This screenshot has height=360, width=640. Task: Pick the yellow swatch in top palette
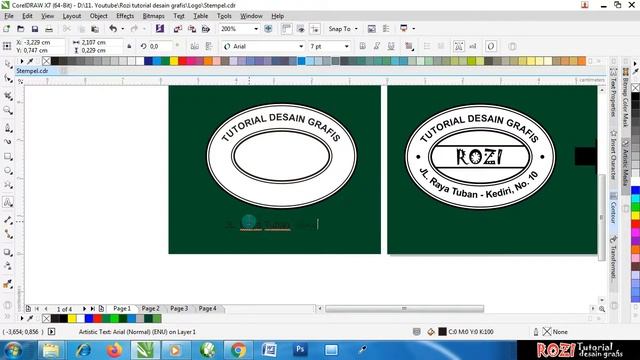coord(174,61)
